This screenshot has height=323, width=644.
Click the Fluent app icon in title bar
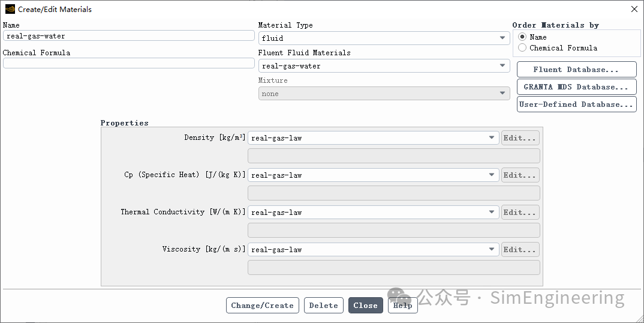click(x=10, y=9)
